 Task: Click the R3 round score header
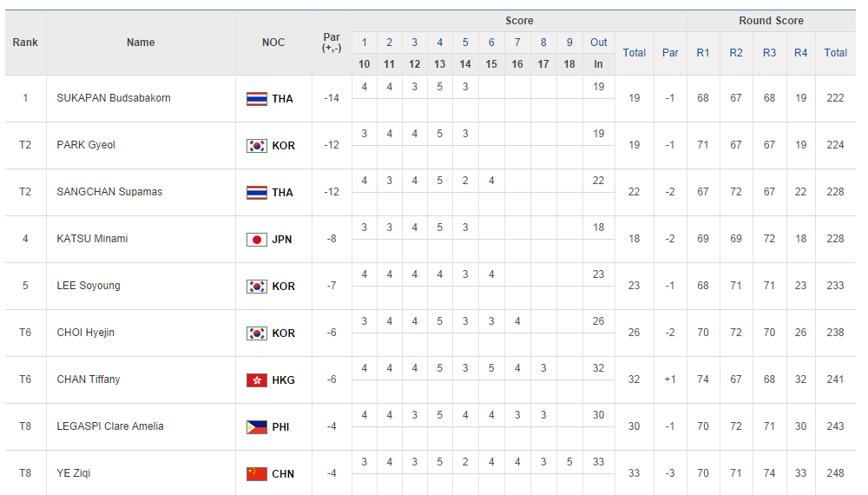(769, 53)
